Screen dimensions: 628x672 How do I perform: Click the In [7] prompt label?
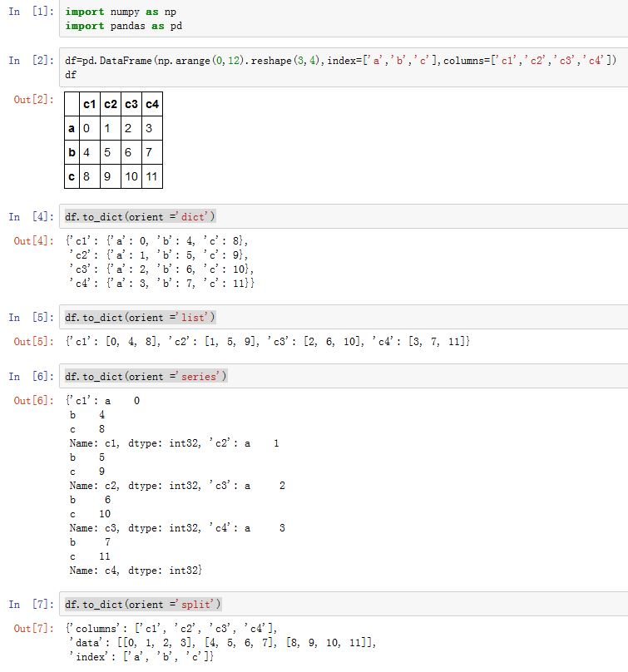[32, 603]
